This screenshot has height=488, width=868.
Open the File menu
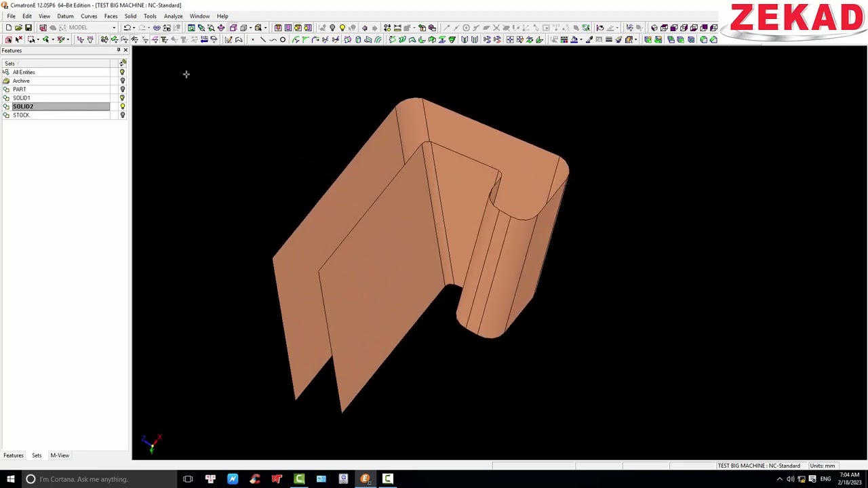(x=12, y=16)
